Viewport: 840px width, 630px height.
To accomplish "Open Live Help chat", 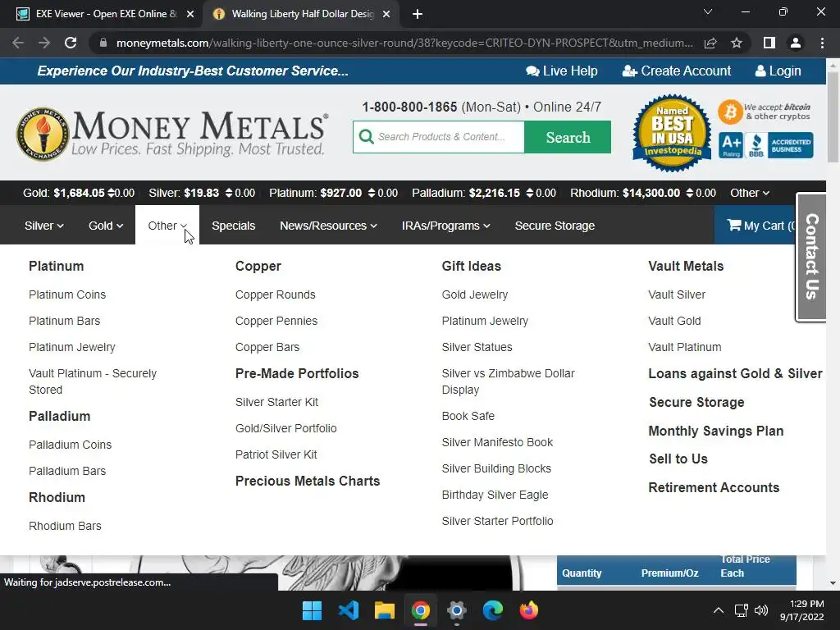I will (x=561, y=71).
